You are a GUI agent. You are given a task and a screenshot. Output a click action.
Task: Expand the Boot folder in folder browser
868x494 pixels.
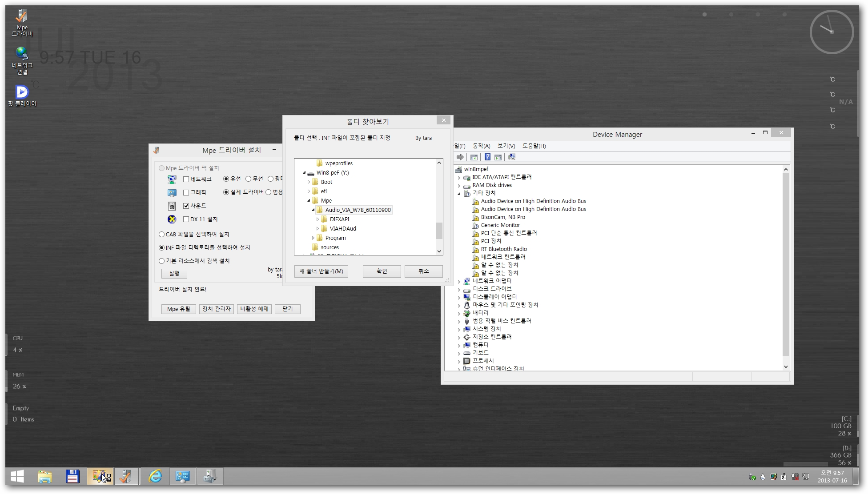click(x=309, y=182)
